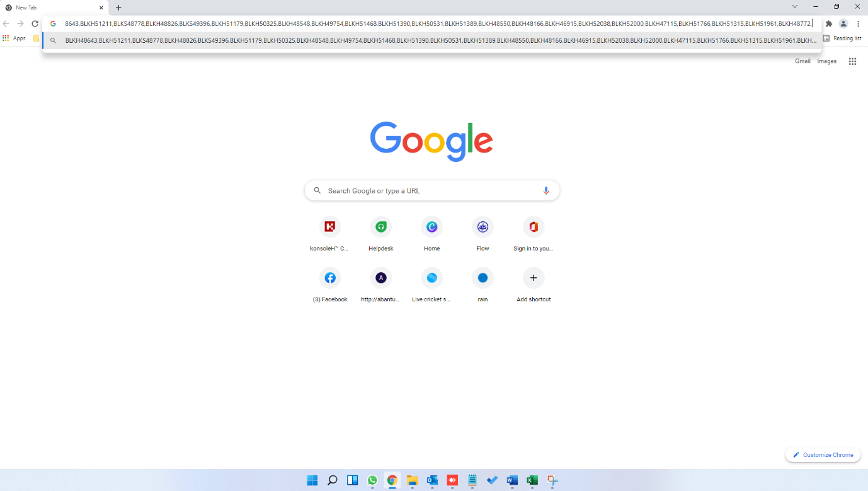Open the Flow shortcut
Image resolution: width=868 pixels, height=491 pixels.
[x=483, y=233]
